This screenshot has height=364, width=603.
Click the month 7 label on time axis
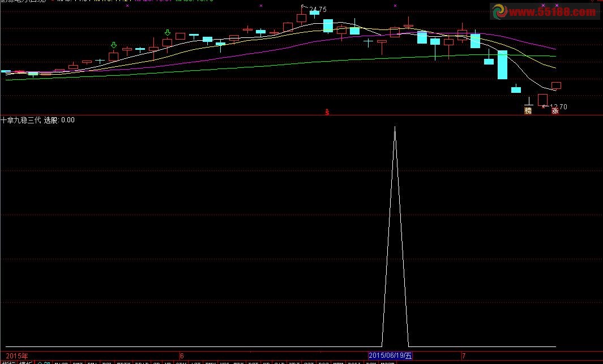[x=464, y=356]
